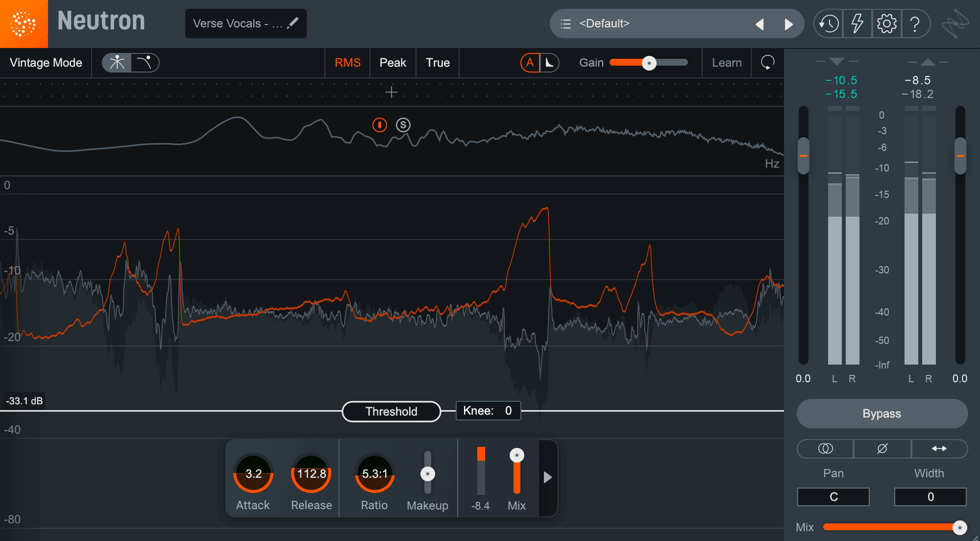980x541 pixels.
Task: Collapse the input meter down arrow
Action: click(x=837, y=62)
